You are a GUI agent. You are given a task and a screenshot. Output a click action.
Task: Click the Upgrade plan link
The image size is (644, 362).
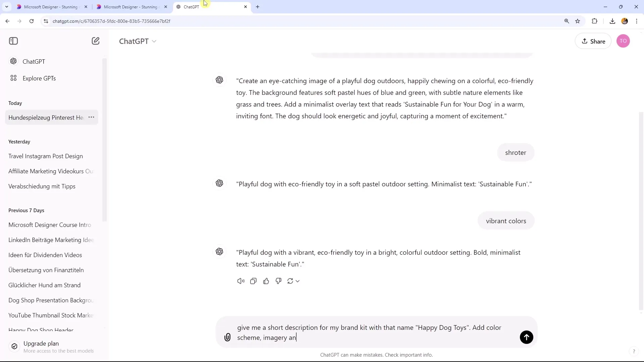(41, 344)
